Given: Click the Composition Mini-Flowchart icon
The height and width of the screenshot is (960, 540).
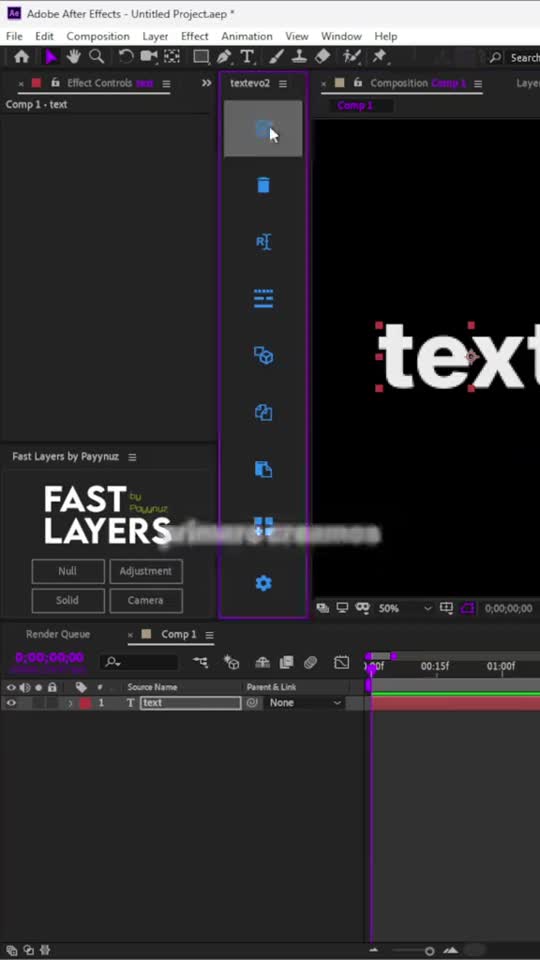Looking at the screenshot, I should coord(200,662).
